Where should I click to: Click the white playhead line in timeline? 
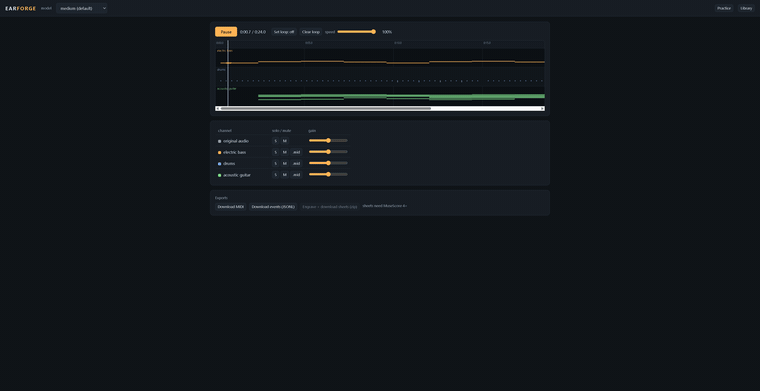228,73
